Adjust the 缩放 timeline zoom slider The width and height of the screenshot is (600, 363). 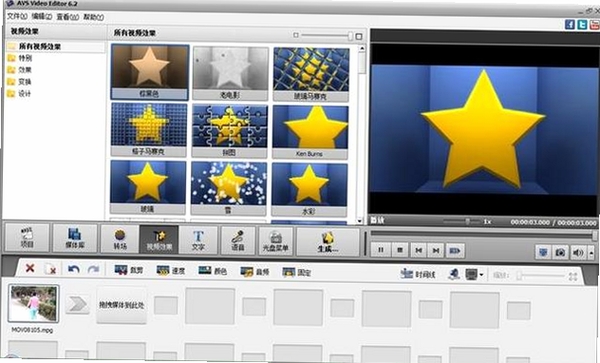541,275
